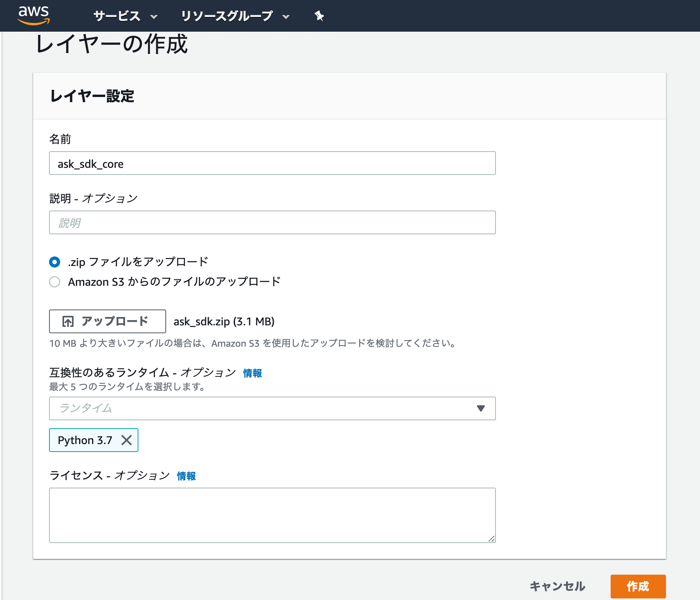The width and height of the screenshot is (700, 600).
Task: Select Amazon S3 からのファイルのアップロード
Action: coord(55,281)
